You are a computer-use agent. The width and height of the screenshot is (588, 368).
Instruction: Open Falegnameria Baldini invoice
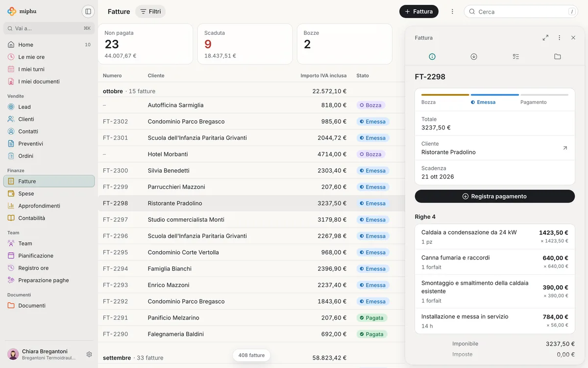click(x=251, y=334)
